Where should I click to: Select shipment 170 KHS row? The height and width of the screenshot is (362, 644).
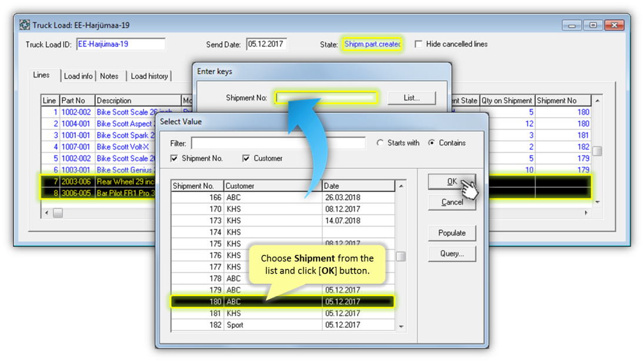[x=282, y=209]
